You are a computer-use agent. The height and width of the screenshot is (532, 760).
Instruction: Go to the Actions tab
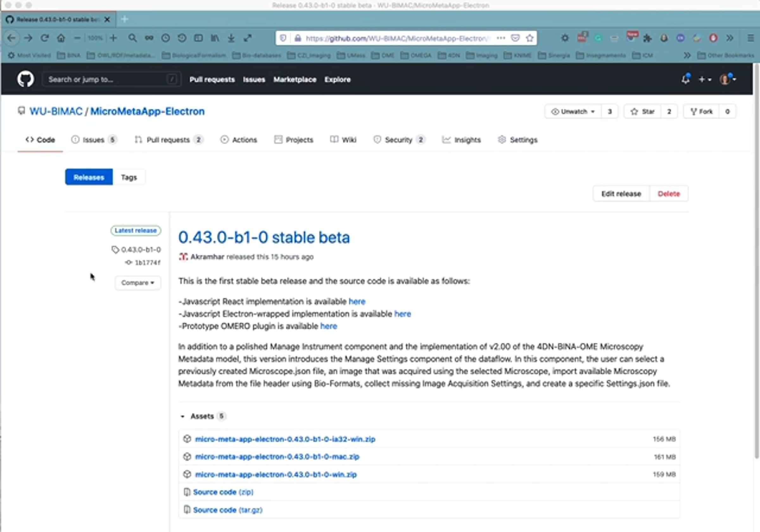click(239, 140)
